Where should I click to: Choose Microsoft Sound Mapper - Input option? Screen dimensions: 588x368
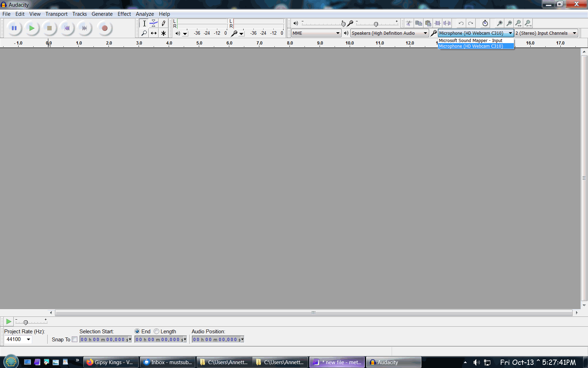pyautogui.click(x=476, y=41)
